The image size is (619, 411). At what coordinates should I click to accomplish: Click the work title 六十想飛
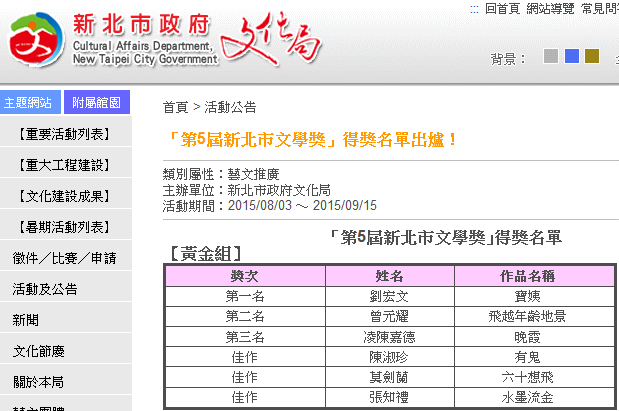click(527, 377)
